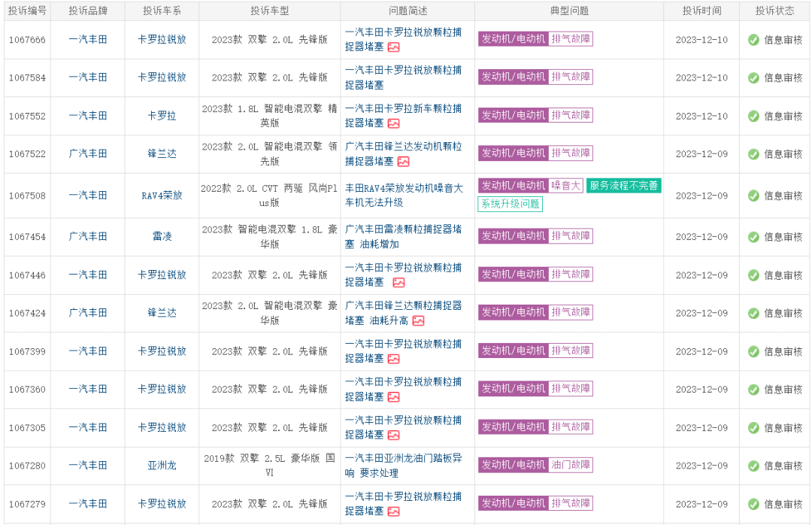This screenshot has width=812, height=525.
Task: Select complaint number 1067508
Action: tap(28, 196)
